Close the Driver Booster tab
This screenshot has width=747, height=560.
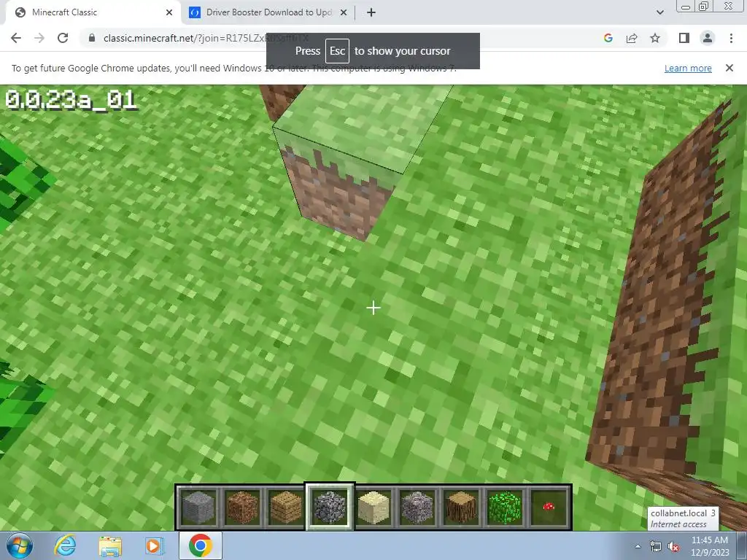344,12
